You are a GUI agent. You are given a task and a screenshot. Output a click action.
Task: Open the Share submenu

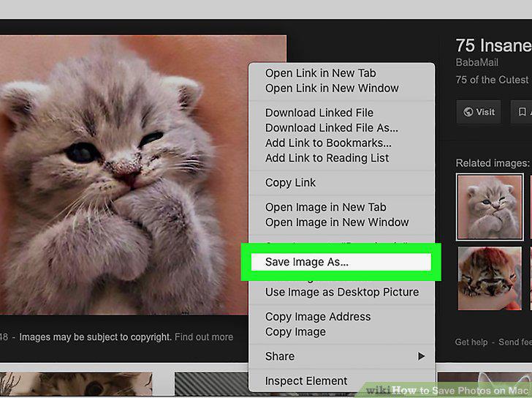341,356
